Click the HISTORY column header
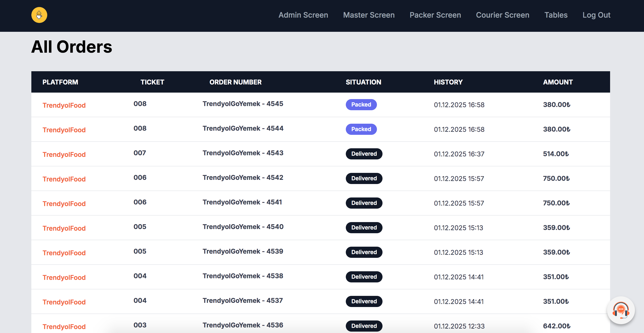The height and width of the screenshot is (333, 644). pyautogui.click(x=448, y=82)
